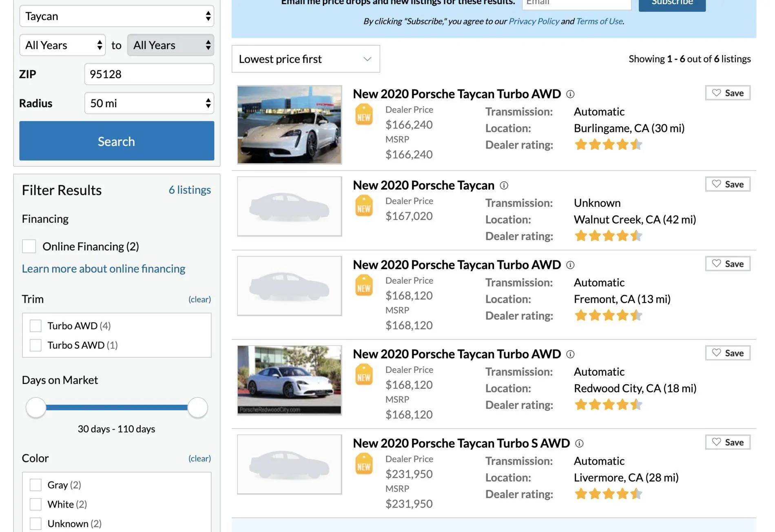Screen dimensions: 775x532
Task: Click placeholder car image for Livermore Turbo S listing
Action: pos(290,465)
